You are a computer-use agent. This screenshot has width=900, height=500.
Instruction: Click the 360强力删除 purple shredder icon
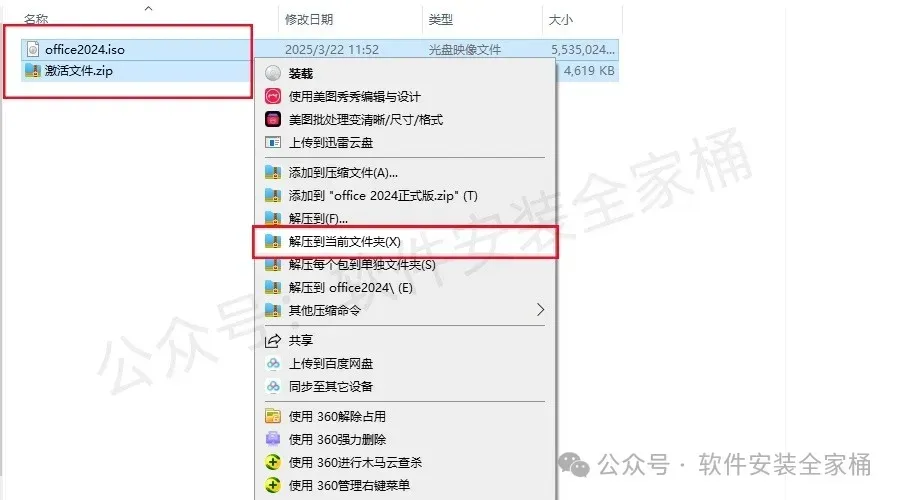pos(273,439)
